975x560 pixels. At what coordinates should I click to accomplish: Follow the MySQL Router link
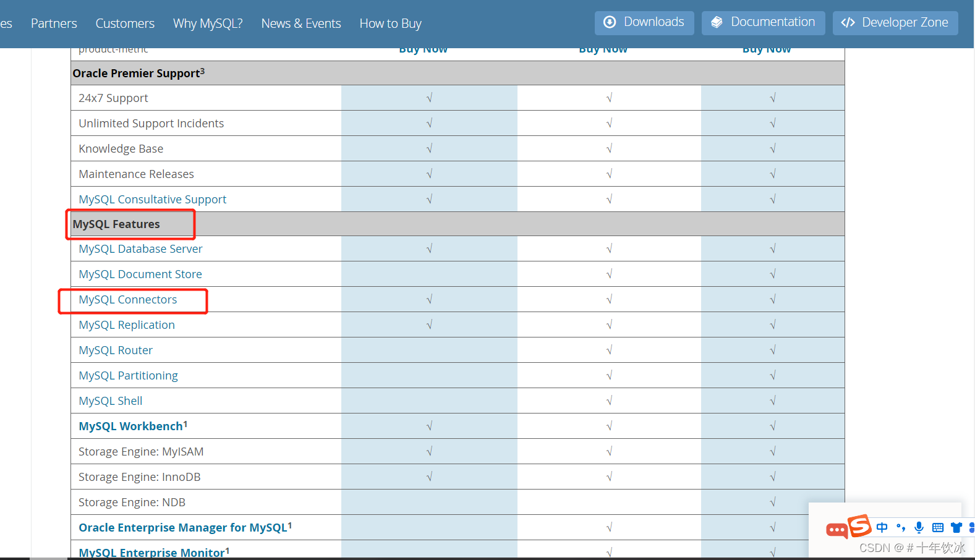(x=116, y=350)
